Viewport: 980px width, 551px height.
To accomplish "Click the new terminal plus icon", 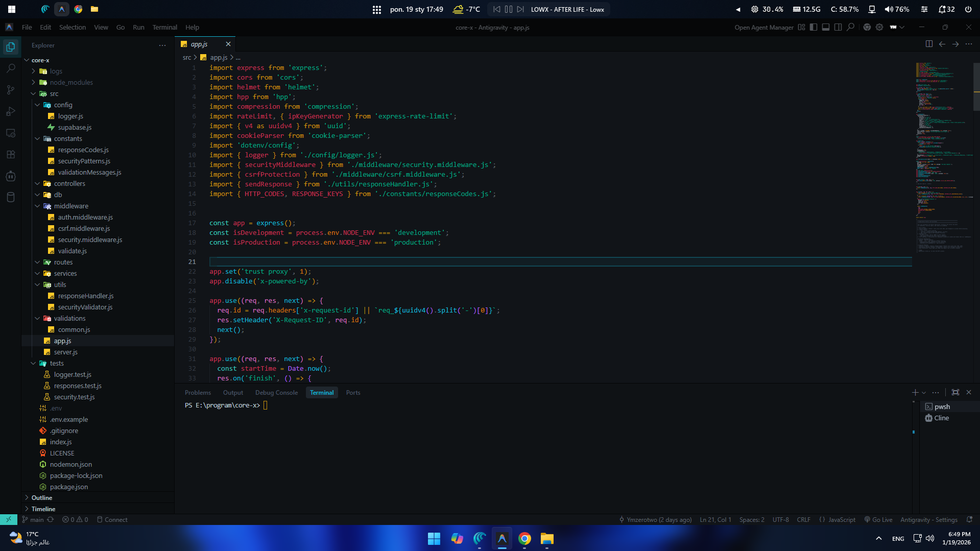I will pyautogui.click(x=915, y=393).
